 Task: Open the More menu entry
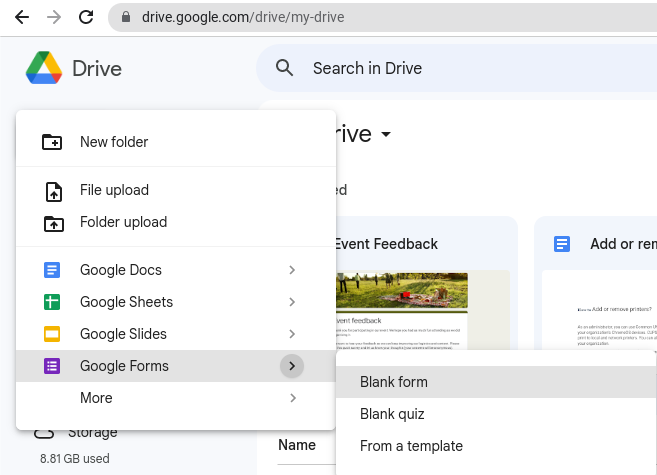[x=176, y=398]
